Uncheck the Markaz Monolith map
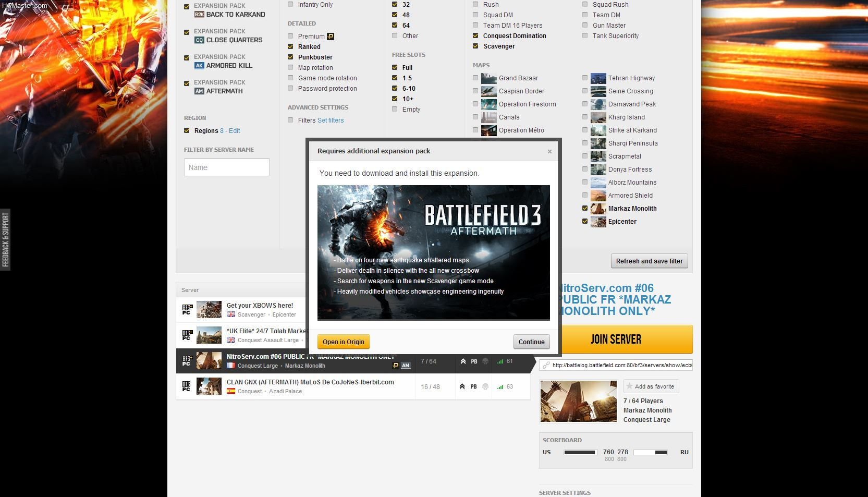Image resolution: width=868 pixels, height=497 pixels. tap(585, 208)
